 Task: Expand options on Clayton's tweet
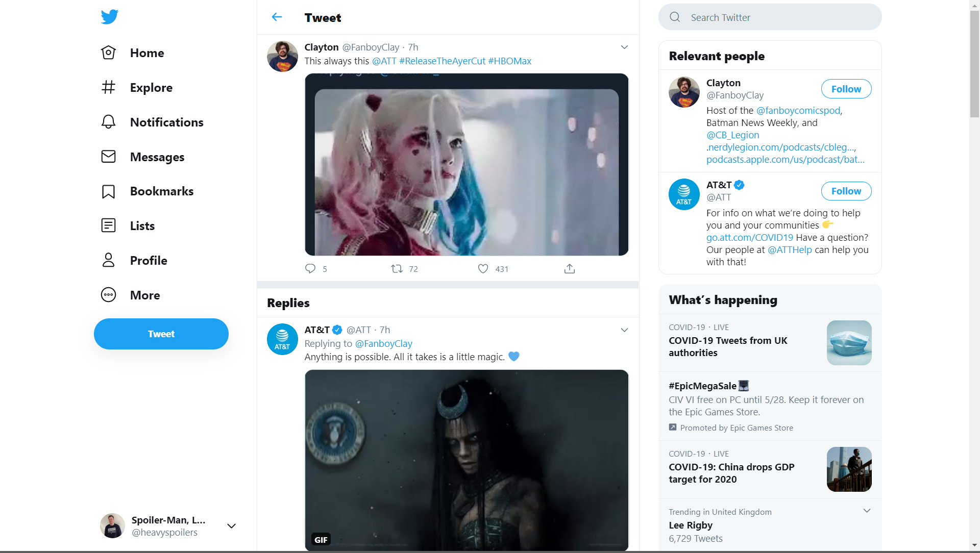point(624,47)
